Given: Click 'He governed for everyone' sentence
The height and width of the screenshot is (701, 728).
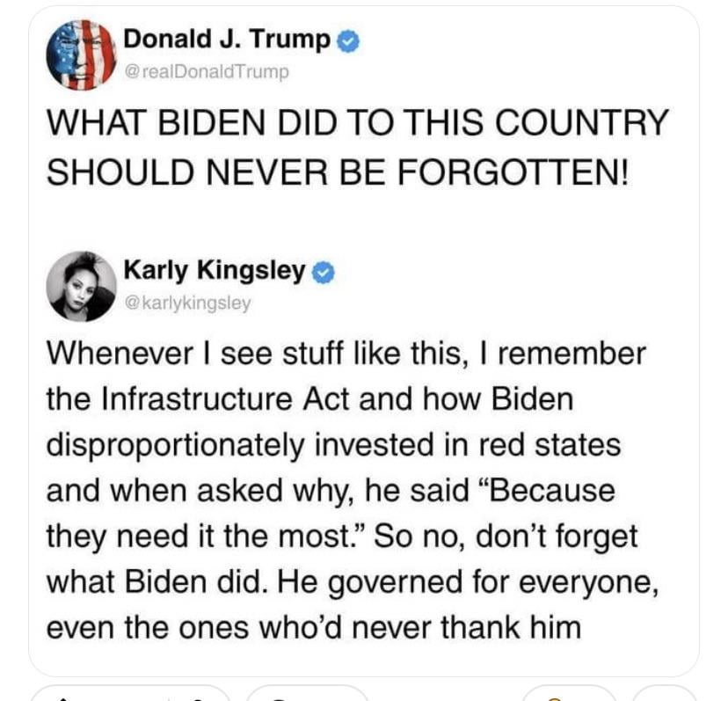Looking at the screenshot, I should tap(467, 582).
